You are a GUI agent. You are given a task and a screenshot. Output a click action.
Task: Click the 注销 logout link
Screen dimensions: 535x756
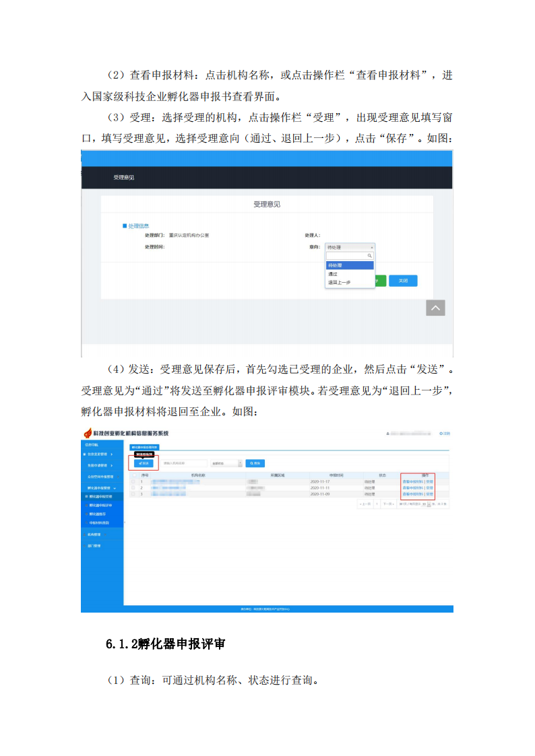pos(445,434)
